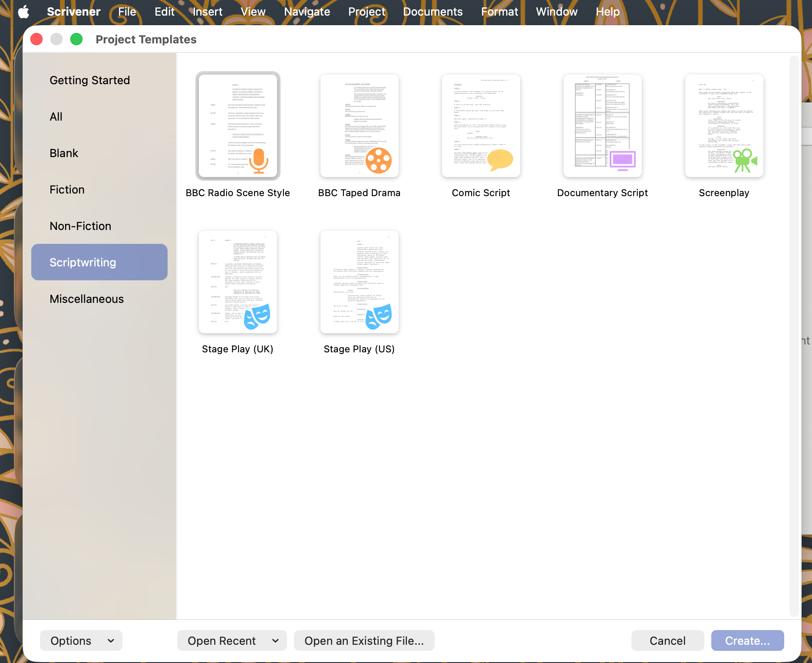Open the Navigate menu

click(x=307, y=12)
